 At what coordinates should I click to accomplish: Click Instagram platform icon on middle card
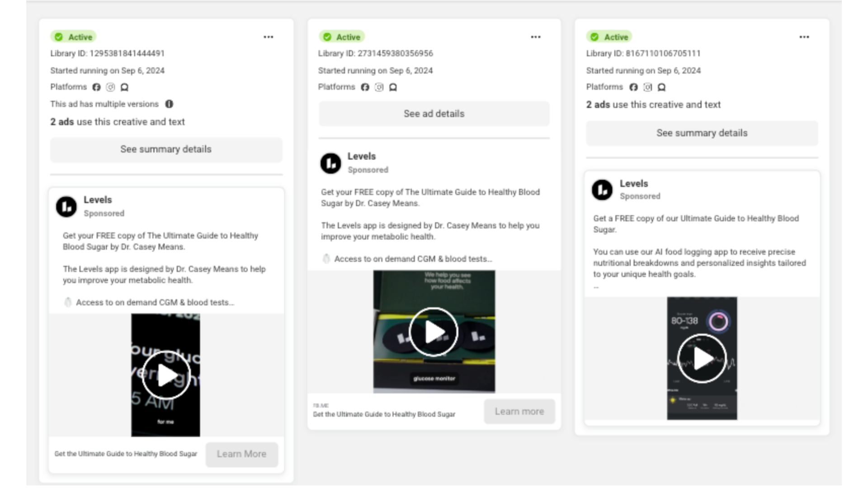[379, 87]
